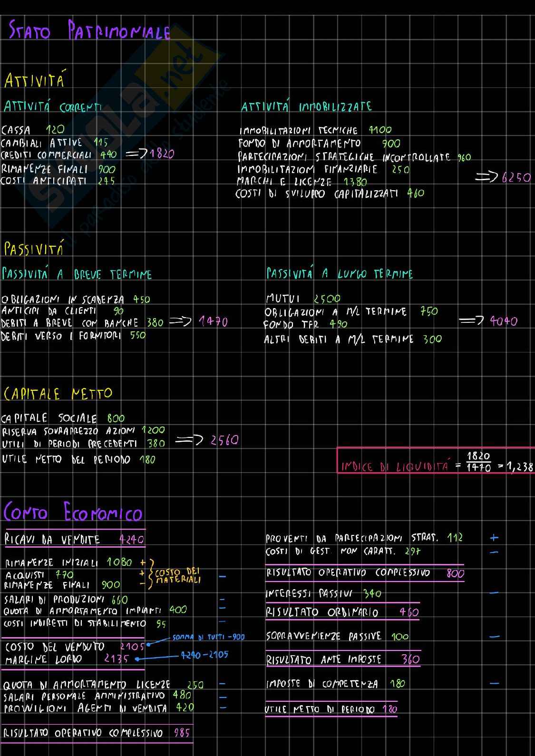535x756 pixels.
Task: Click the 'Stato Patrimoniale' purple heading
Action: pos(89,31)
